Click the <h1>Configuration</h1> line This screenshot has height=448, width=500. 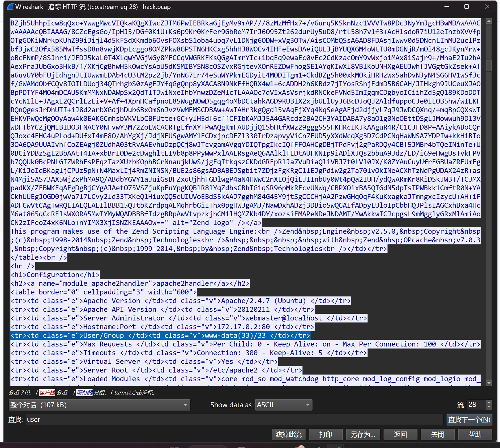tap(55, 275)
